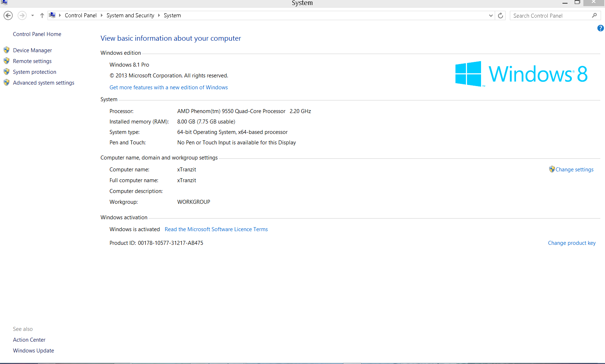Minimize the System window
Image resolution: width=605 pixels, height=364 pixels.
[565, 3]
